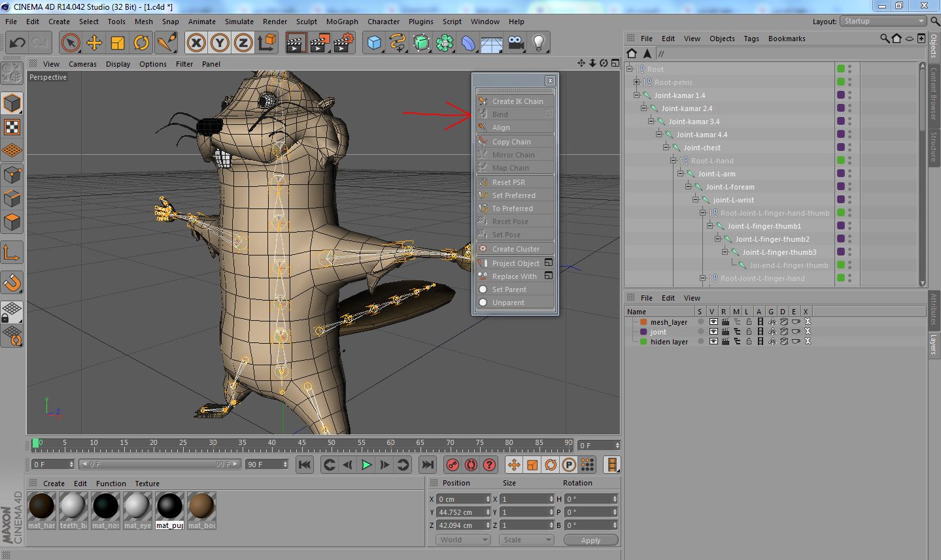
Task: Toggle Z axis lock
Action: [x=243, y=43]
